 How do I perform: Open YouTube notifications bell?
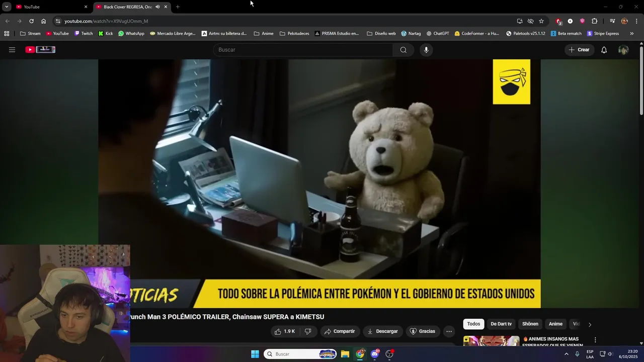tap(604, 50)
